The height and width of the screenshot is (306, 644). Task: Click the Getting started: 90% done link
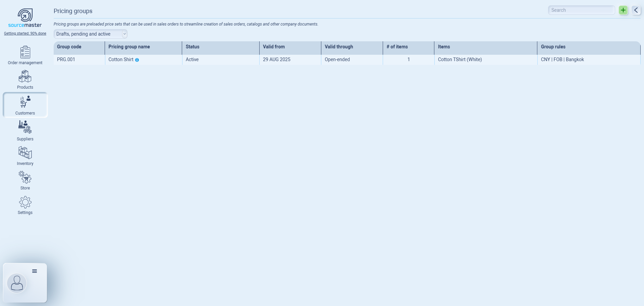click(x=25, y=34)
